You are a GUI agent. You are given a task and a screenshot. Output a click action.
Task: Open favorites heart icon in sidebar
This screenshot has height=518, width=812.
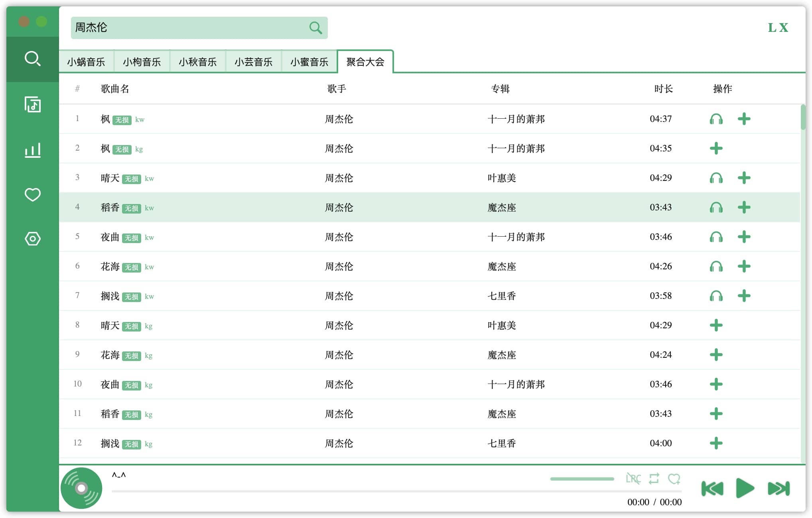coord(33,194)
